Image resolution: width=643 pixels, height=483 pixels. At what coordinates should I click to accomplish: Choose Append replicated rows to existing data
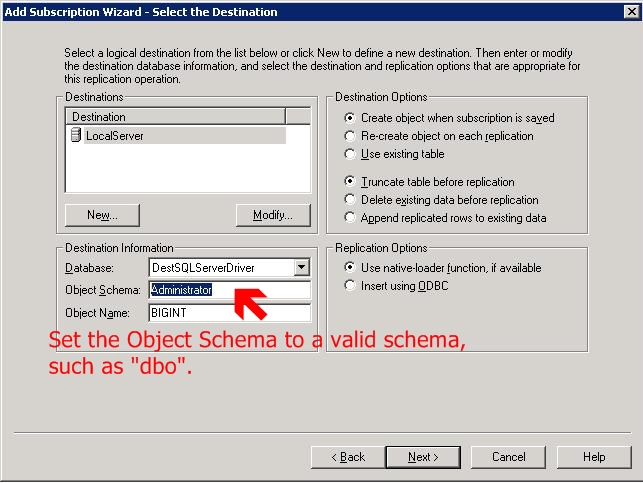[x=350, y=218]
